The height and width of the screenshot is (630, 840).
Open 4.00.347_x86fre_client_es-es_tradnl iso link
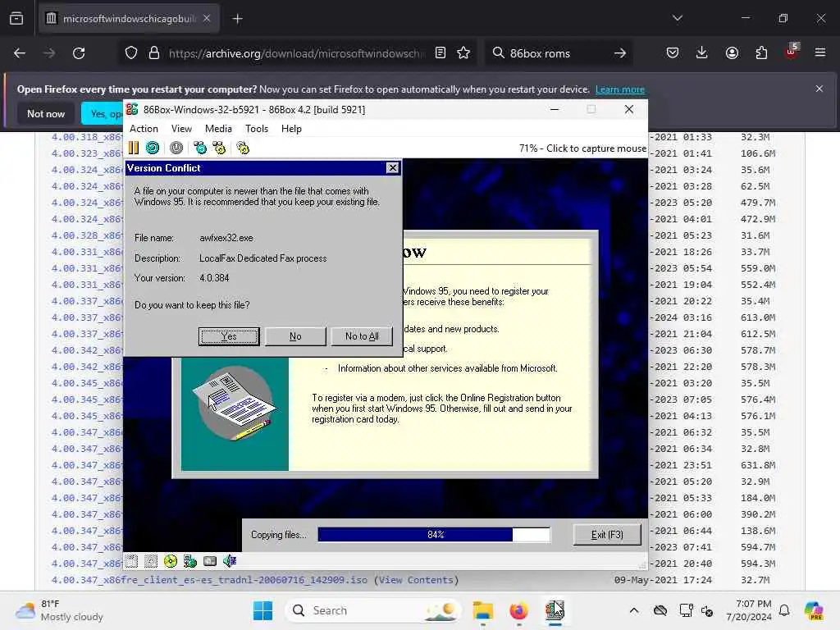209,580
